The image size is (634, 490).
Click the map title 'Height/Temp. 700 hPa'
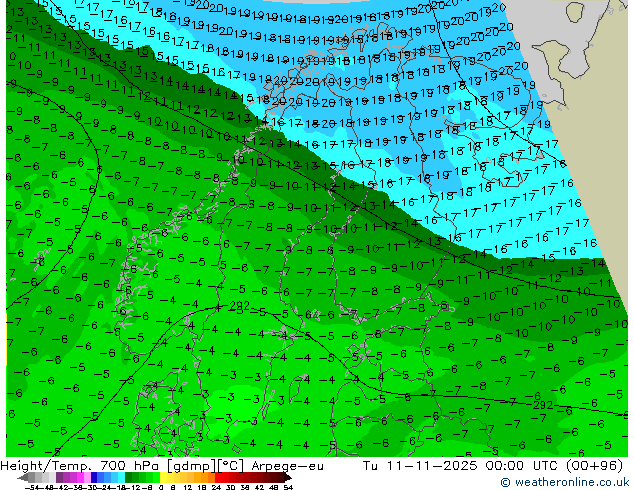click(78, 466)
